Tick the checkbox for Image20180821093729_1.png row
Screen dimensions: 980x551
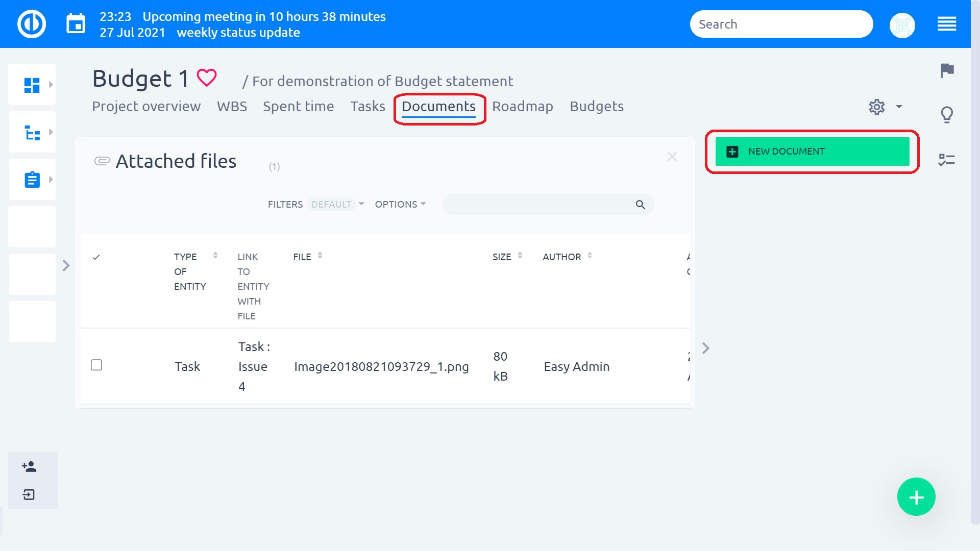96,365
